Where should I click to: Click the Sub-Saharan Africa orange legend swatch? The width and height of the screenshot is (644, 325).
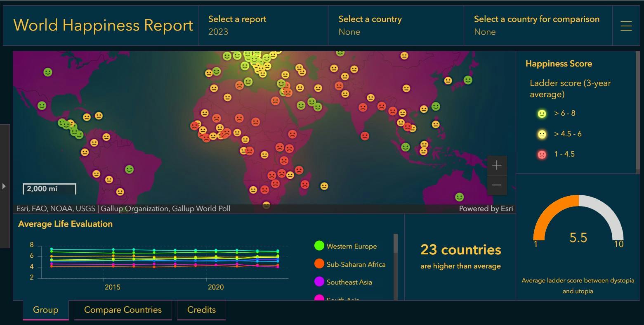319,264
